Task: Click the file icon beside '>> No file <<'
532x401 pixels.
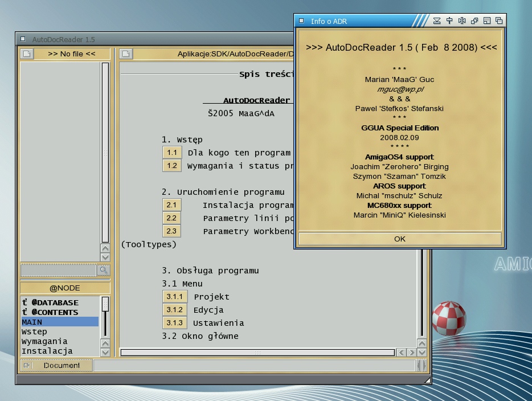Action: tap(27, 54)
